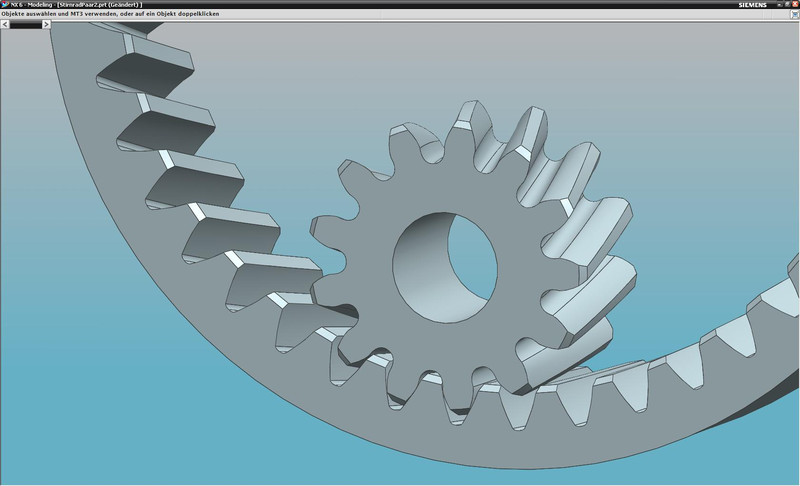800x486 pixels.
Task: Click the StirnradPaar2.prt title bar text
Action: tap(98, 5)
